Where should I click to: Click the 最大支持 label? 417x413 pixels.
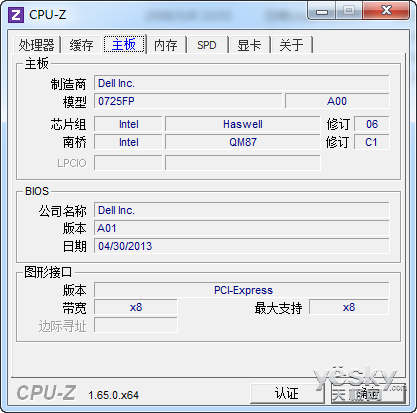pyautogui.click(x=278, y=308)
